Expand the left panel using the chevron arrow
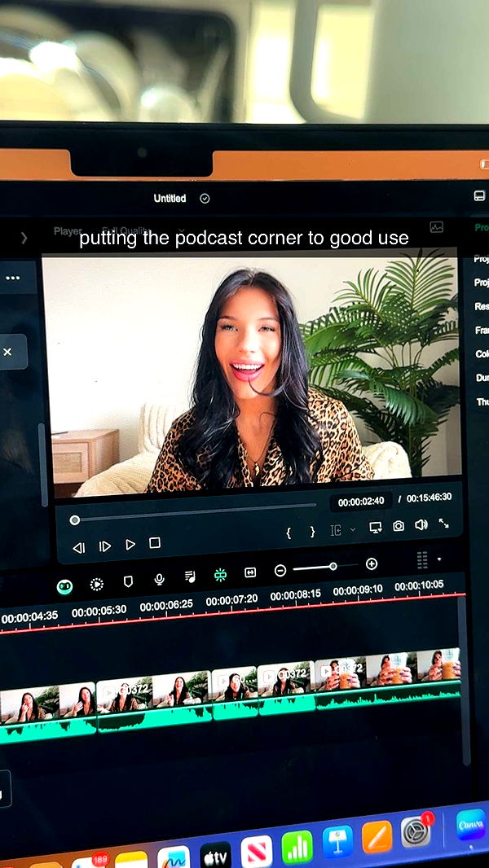Image resolution: width=489 pixels, height=868 pixels. point(24,238)
